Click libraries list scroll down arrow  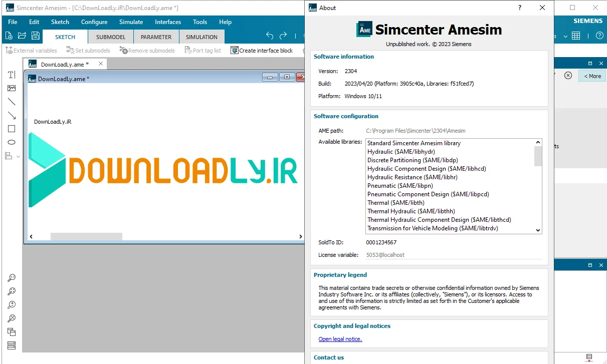[538, 230]
